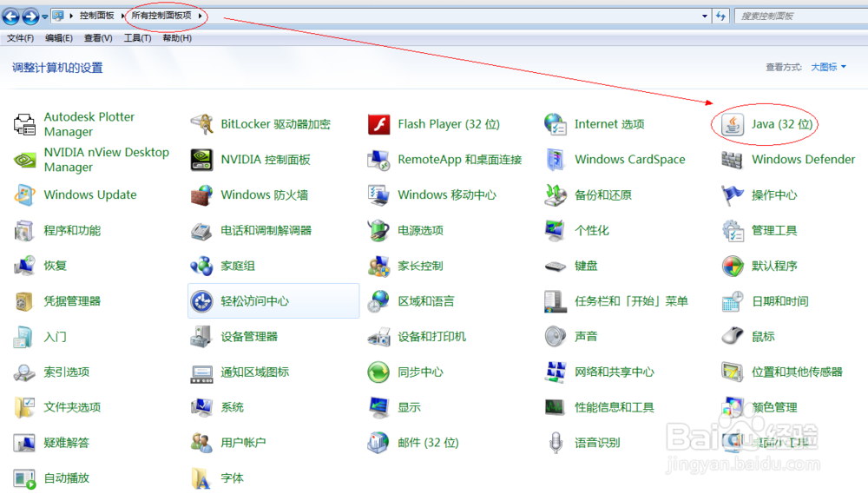868x494 pixels.
Task: Open NVIDIA 控制面板 icon
Action: (x=201, y=160)
